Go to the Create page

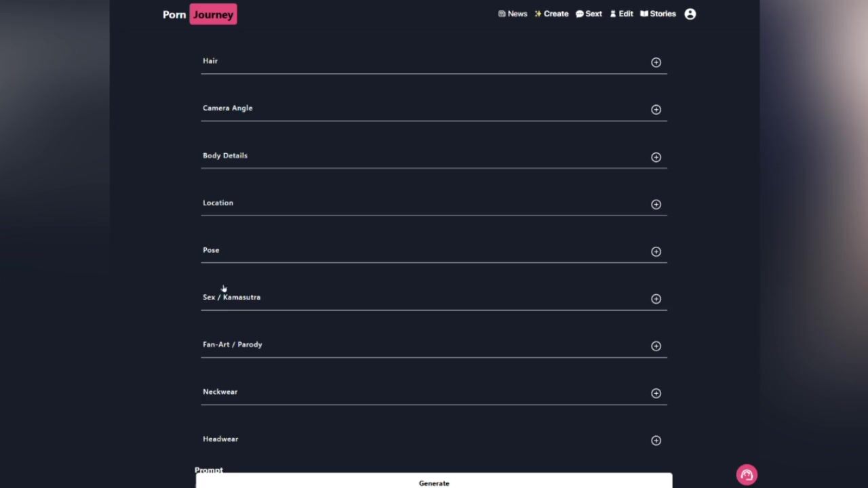[551, 14]
